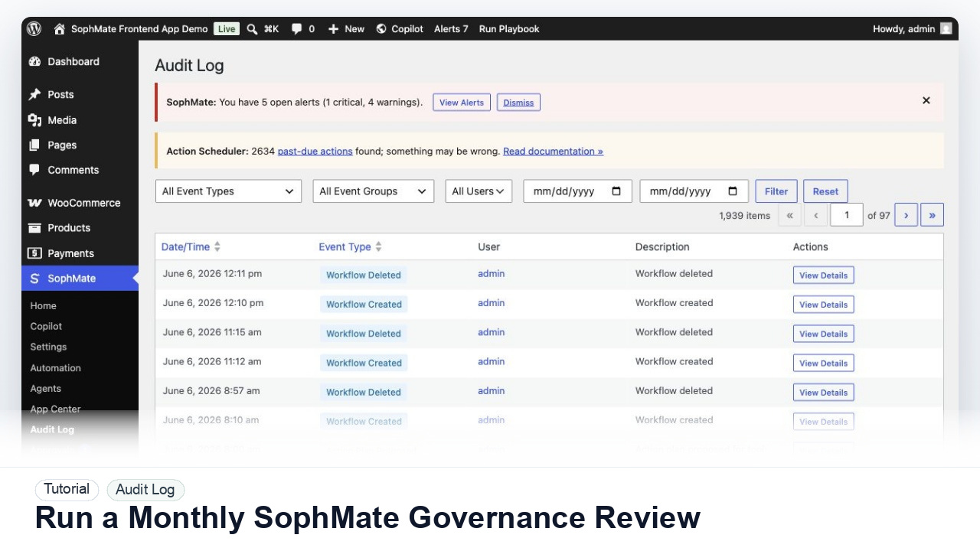Click the Posts pin icon
Screen dimensions: 980x551
coord(34,95)
